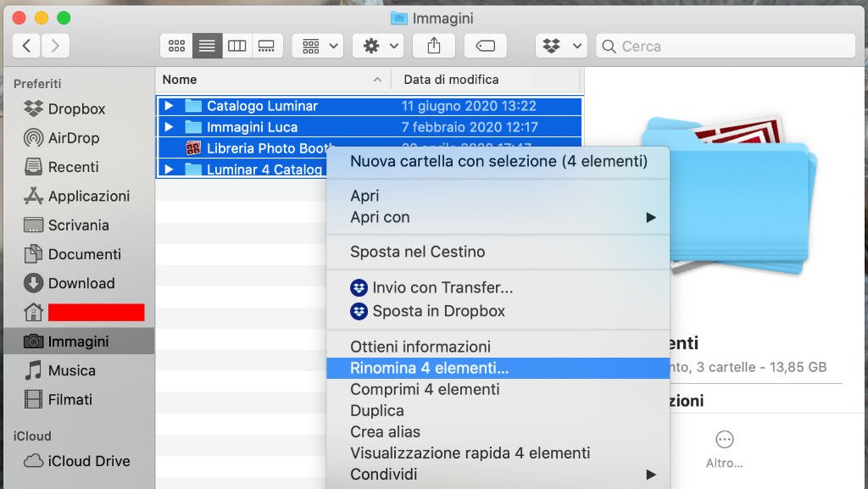
Task: Choose Ottieni informazioni
Action: [498, 347]
